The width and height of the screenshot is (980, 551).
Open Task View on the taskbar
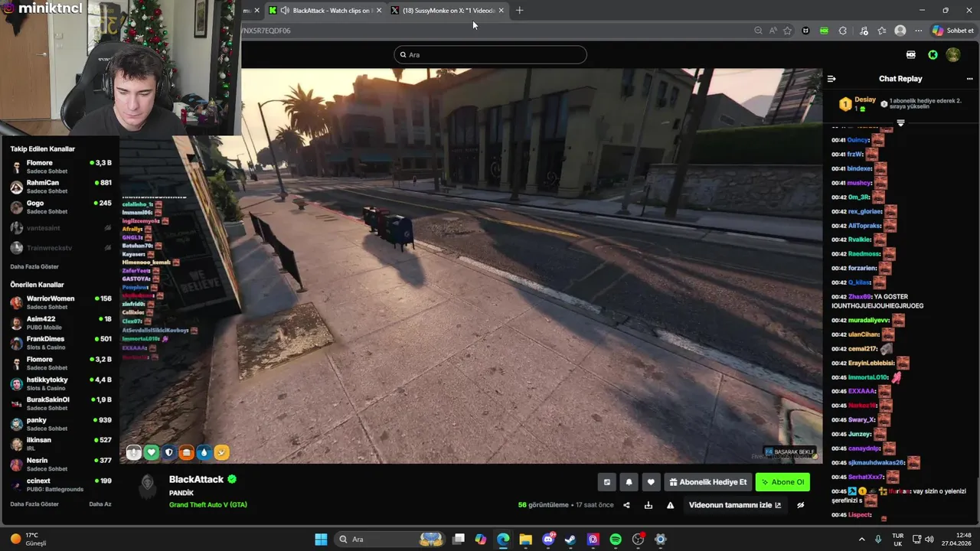tap(458, 540)
